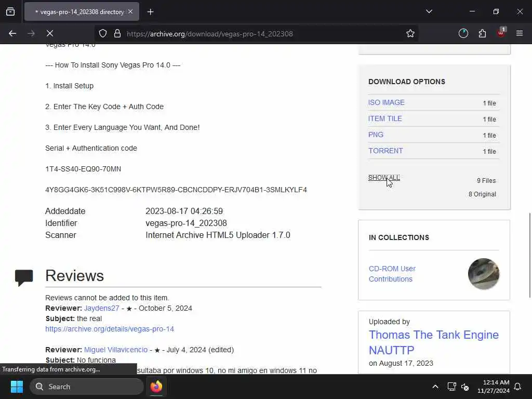Stop loading the page

point(50,33)
